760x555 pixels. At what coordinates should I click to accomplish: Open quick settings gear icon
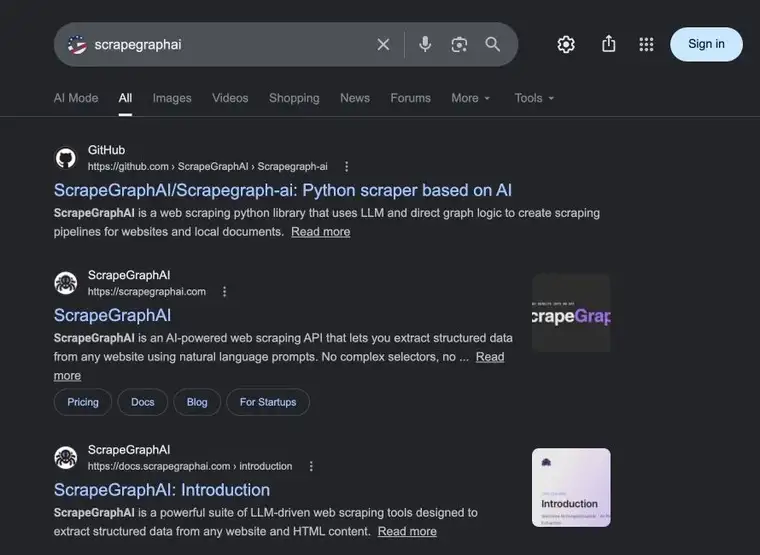[566, 45]
